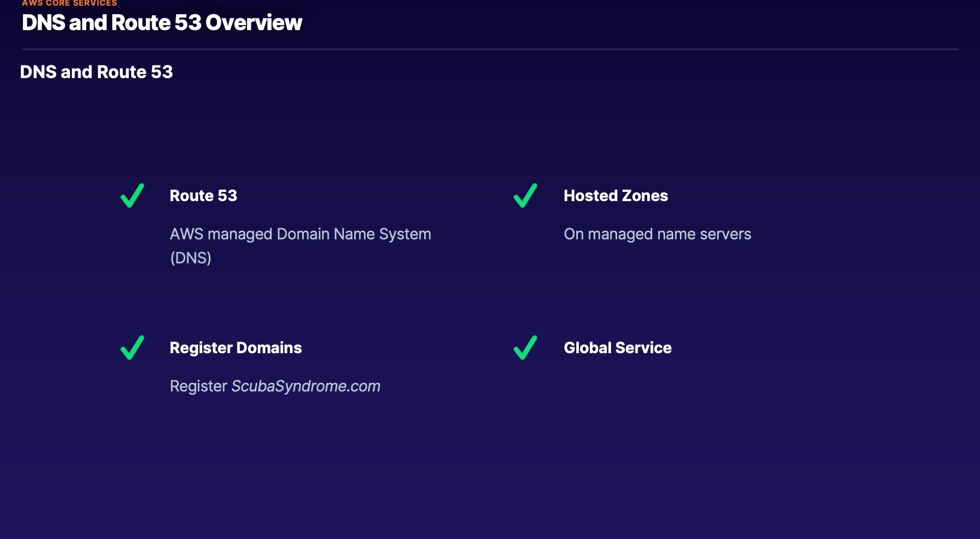Click the 'AWS managed Domain Name System' line
The height and width of the screenshot is (539, 980).
click(300, 234)
